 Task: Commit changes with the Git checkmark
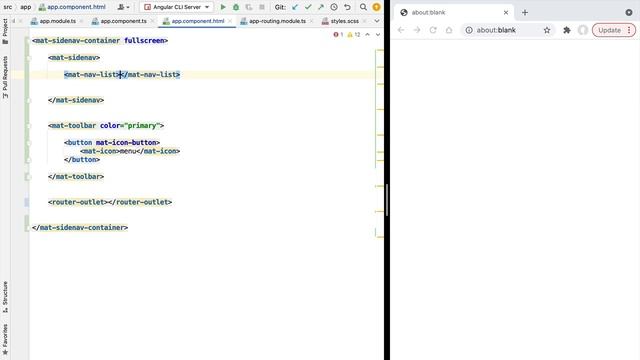[308, 7]
